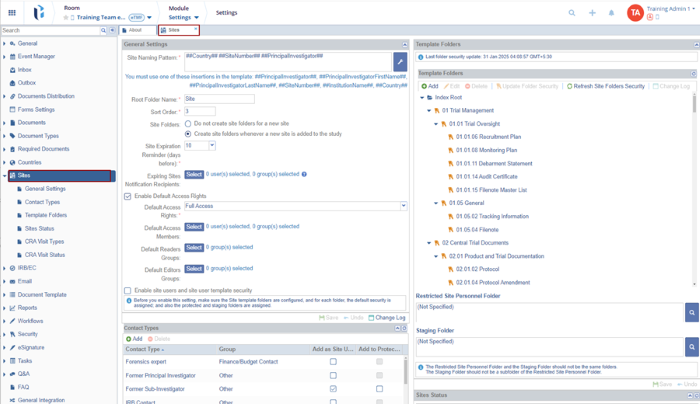Viewport: 700px width, 404px height.
Task: Open the notifications bell
Action: 611,13
